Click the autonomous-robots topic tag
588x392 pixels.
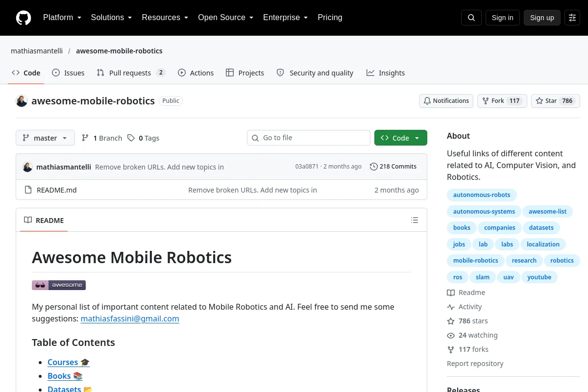(x=482, y=195)
